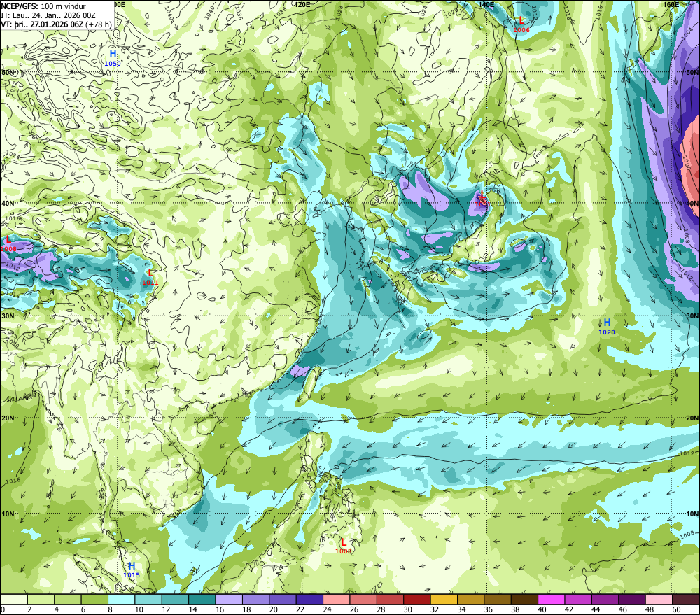The image size is (700, 615).
Task: Click the valid time 'VT: þri.. 27.01.2026 06Z (+78 h)'
Action: pyautogui.click(x=56, y=24)
